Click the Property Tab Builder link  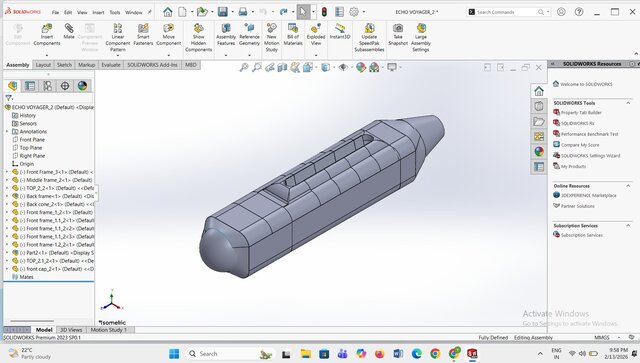click(581, 112)
